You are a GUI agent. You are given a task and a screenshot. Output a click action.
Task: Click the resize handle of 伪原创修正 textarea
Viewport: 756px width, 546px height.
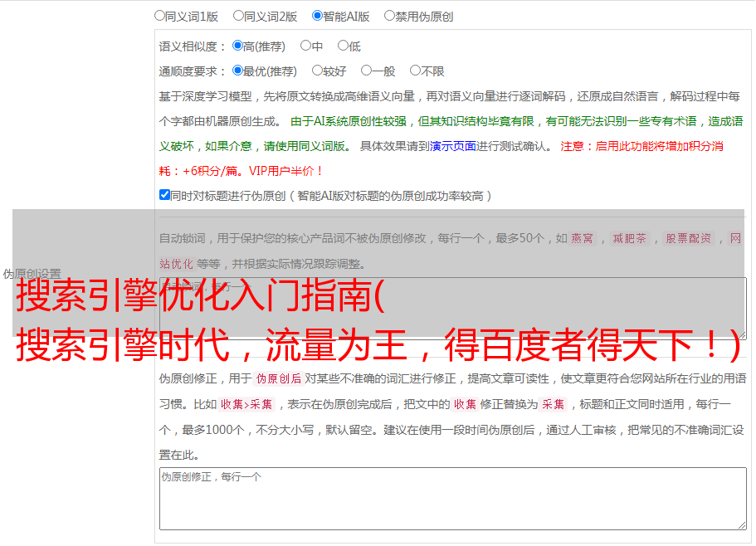(741, 524)
